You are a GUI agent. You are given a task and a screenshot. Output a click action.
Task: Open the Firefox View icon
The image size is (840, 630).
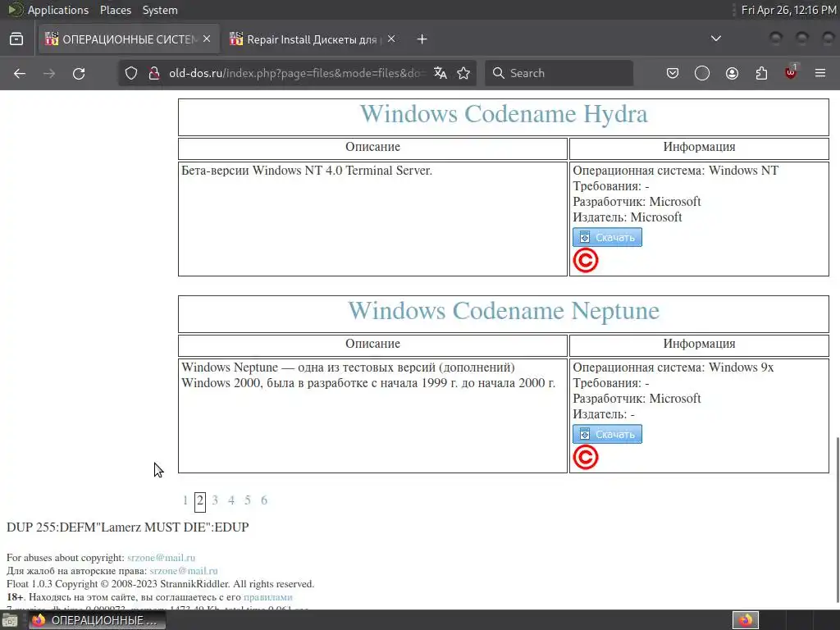pos(16,39)
